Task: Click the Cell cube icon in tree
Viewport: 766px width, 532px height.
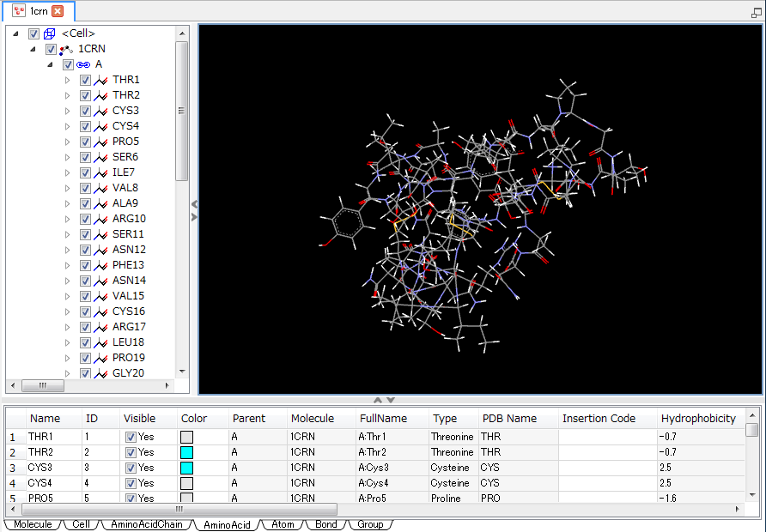Action: pos(50,33)
